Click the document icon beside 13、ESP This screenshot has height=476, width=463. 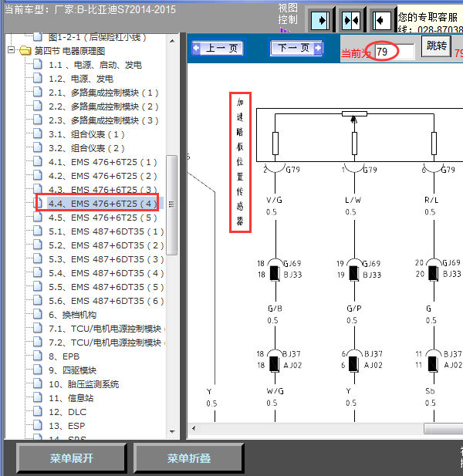38,425
